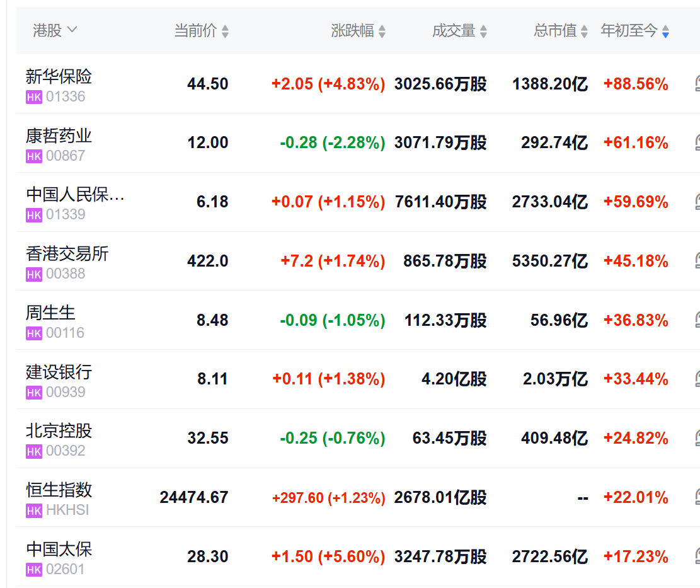Click the alert icon for 香港交易所
The height and width of the screenshot is (588, 700).
tap(697, 261)
